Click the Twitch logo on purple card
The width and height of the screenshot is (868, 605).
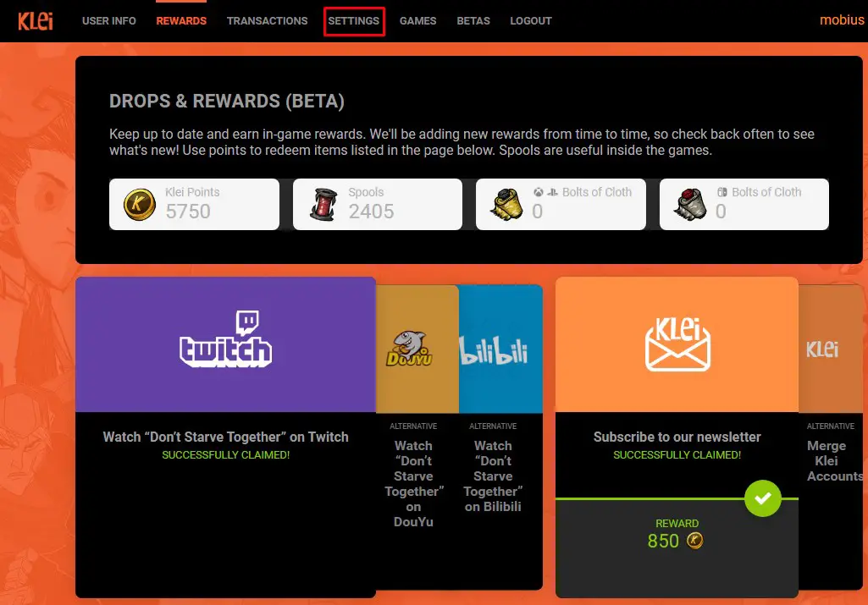pos(226,339)
